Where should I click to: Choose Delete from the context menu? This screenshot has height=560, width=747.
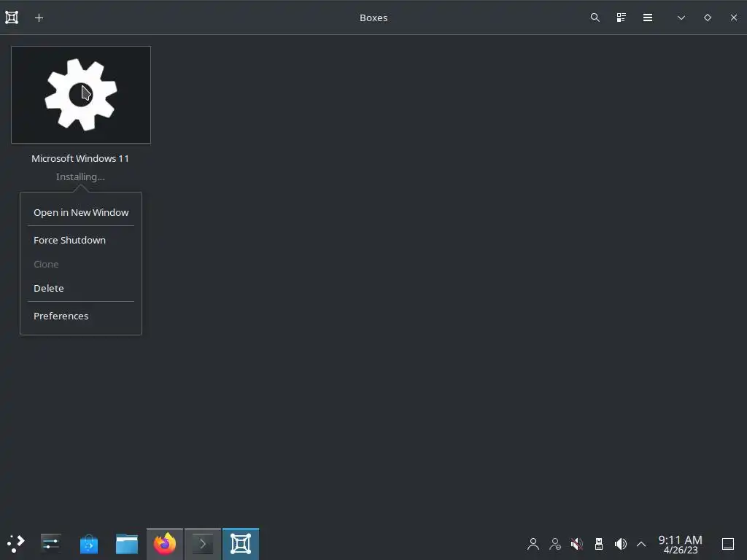tap(81, 288)
